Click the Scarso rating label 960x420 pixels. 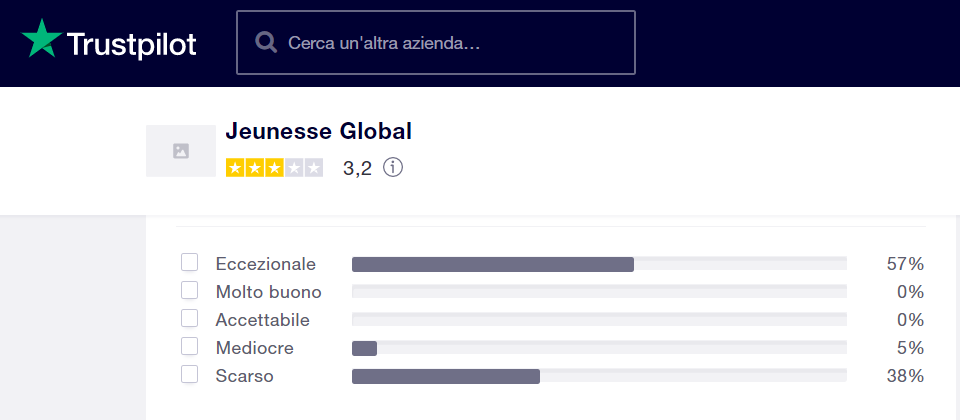244,376
